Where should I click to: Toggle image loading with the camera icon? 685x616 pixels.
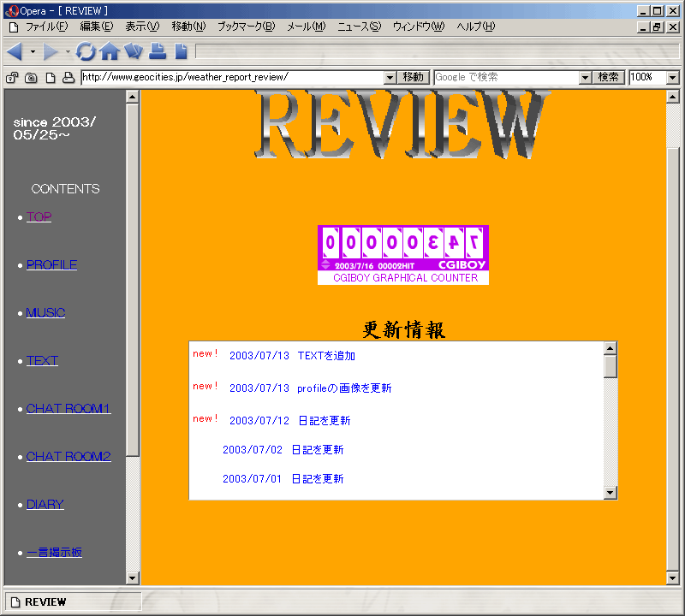click(x=31, y=78)
